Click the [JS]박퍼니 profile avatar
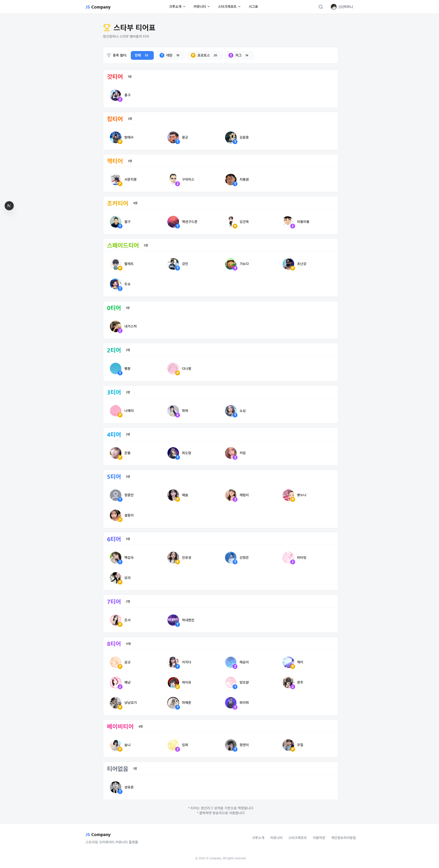 pos(334,7)
